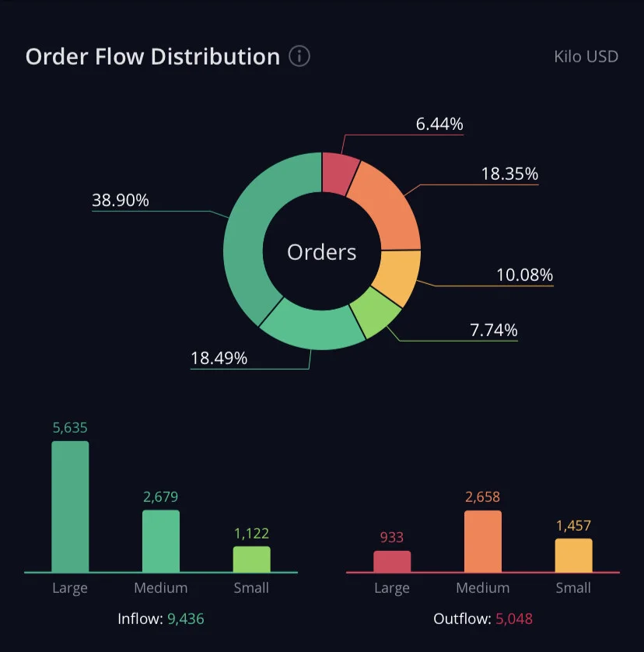Select the light green 7.74% donut segment

pos(374,312)
